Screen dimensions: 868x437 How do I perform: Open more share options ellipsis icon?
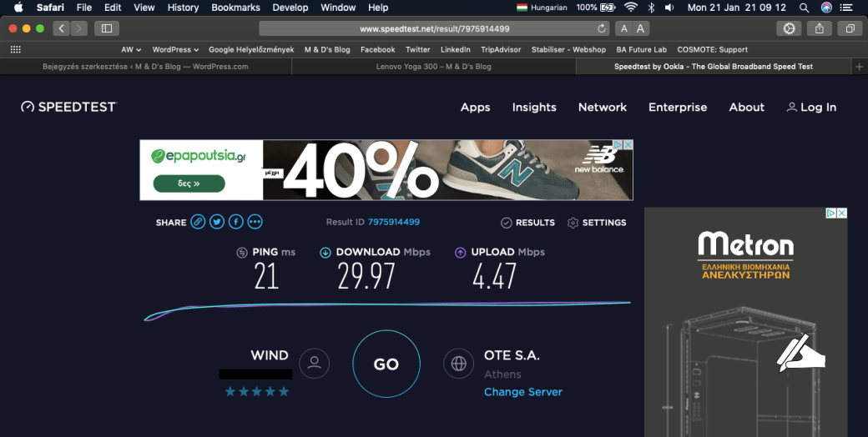[255, 222]
